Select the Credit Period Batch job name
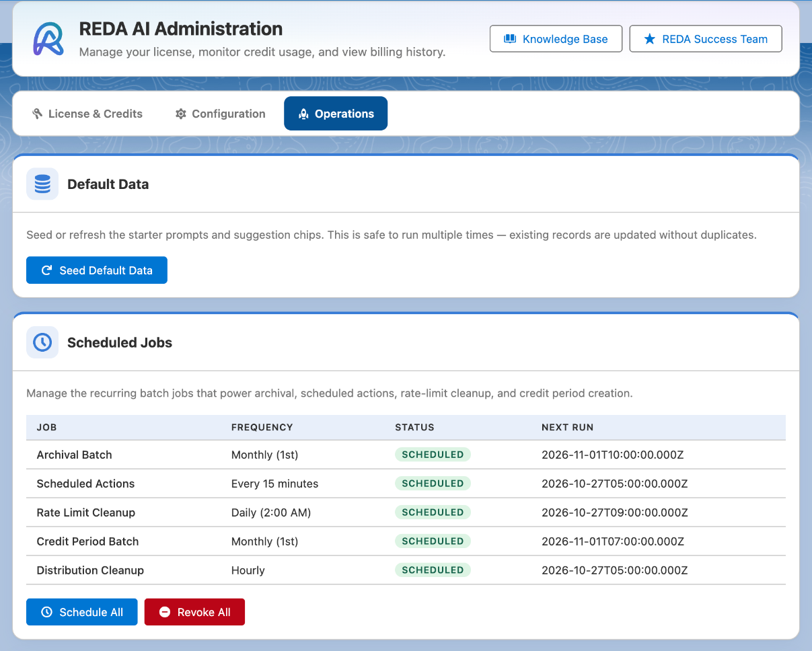 click(x=87, y=541)
